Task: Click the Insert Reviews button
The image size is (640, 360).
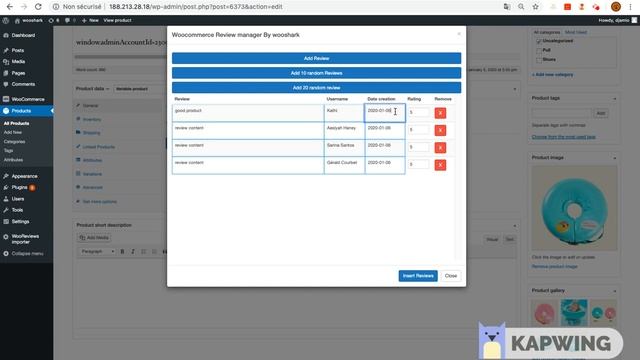Action: [x=418, y=276]
